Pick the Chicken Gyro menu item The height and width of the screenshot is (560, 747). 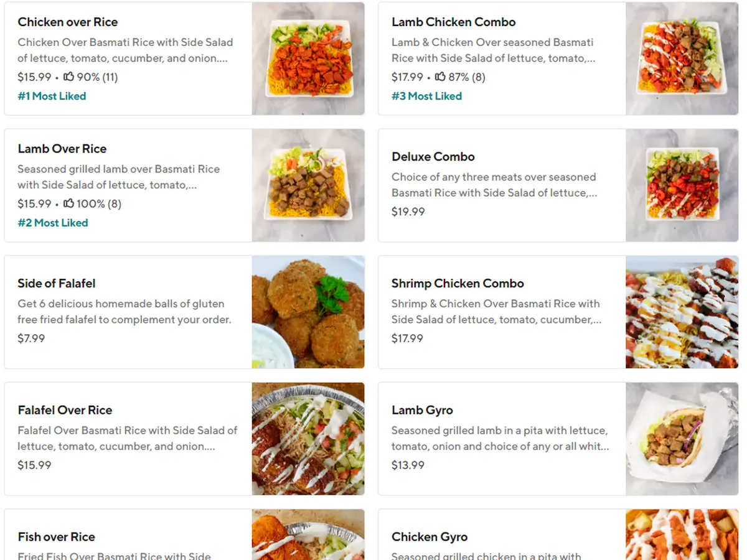[430, 537]
